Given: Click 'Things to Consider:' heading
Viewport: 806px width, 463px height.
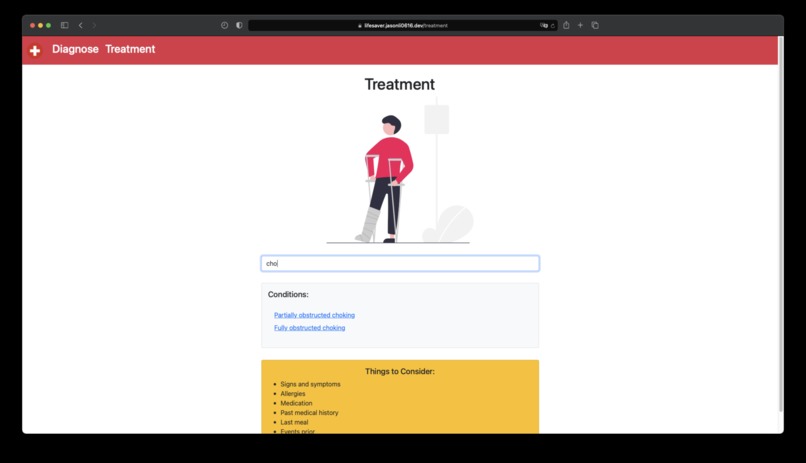Looking at the screenshot, I should tap(399, 371).
